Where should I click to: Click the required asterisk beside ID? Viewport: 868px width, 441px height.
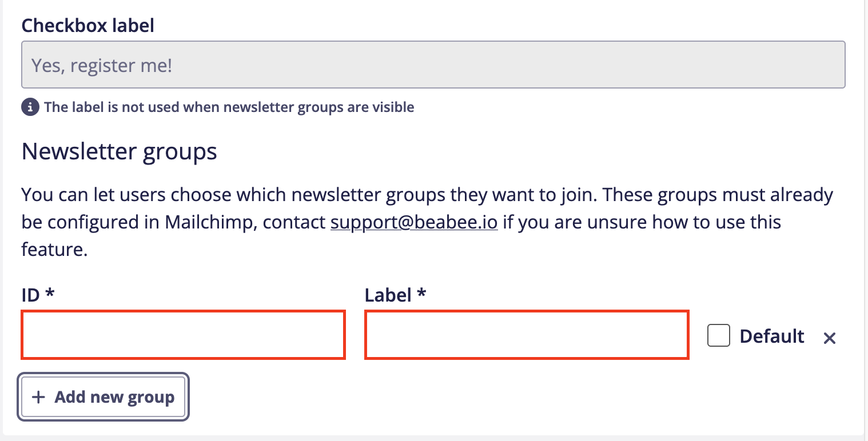point(50,295)
